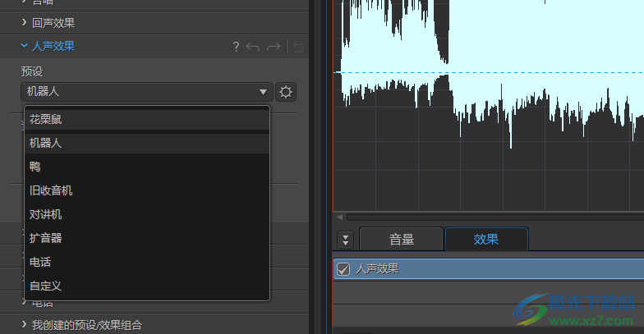
Task: Choose the 对讲机 preset
Action: 46,214
